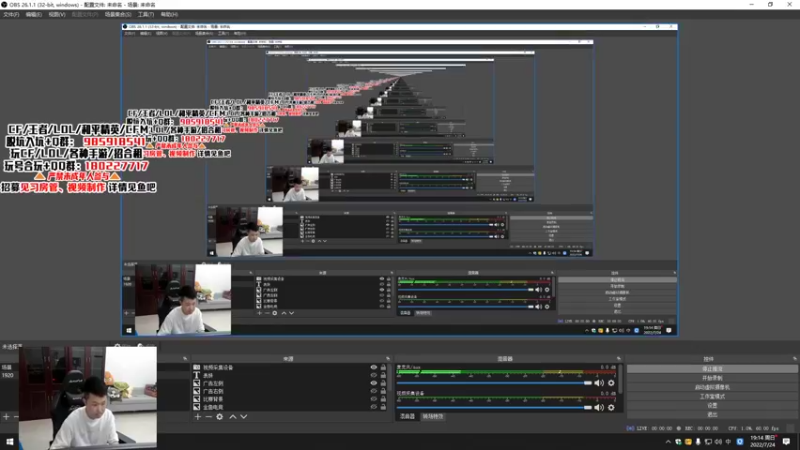Screen dimensions: 800x450
Task: Open the Windows Start button
Action: tap(10, 441)
